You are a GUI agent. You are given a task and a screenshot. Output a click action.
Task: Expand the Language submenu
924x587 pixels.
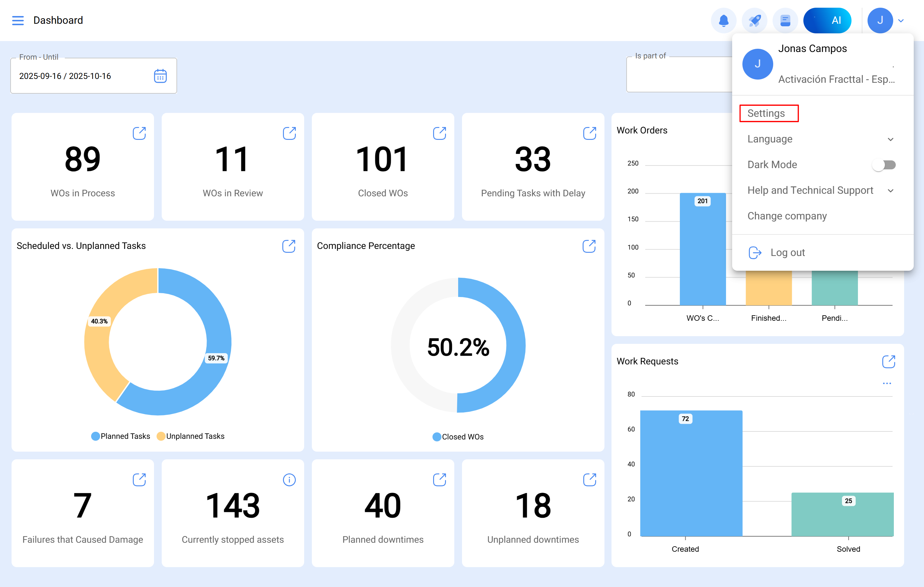coord(820,139)
